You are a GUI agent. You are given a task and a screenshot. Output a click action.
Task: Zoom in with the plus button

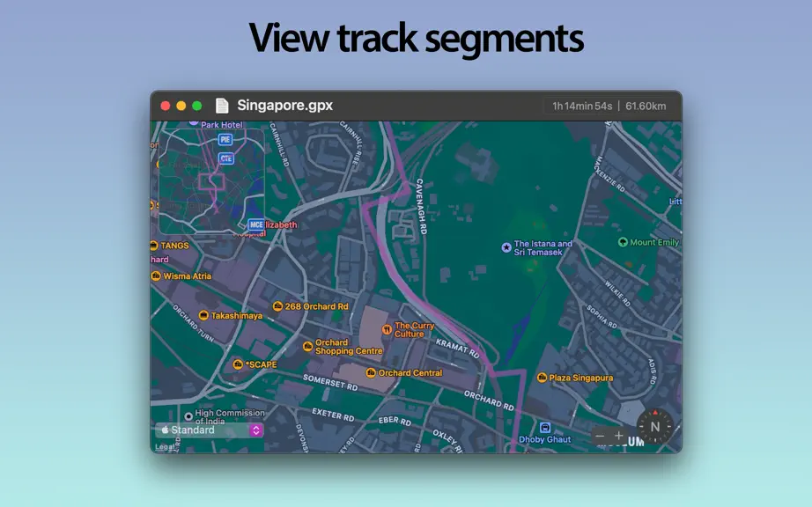tap(619, 436)
